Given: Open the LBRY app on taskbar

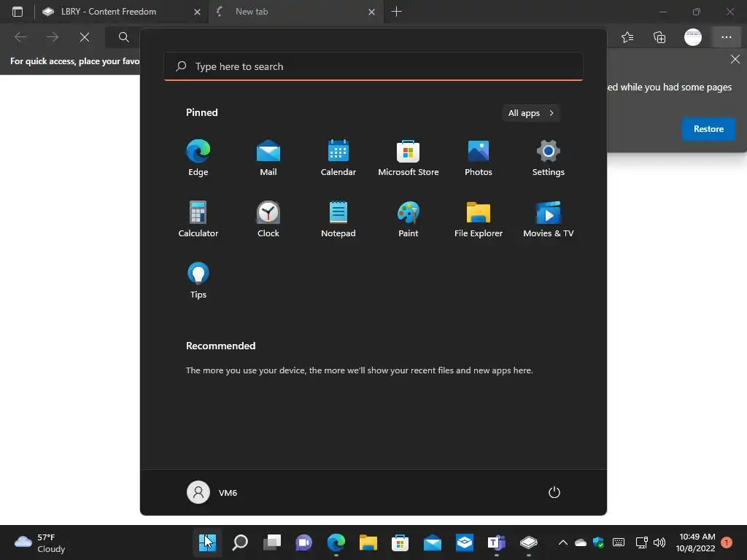Looking at the screenshot, I should click(529, 542).
